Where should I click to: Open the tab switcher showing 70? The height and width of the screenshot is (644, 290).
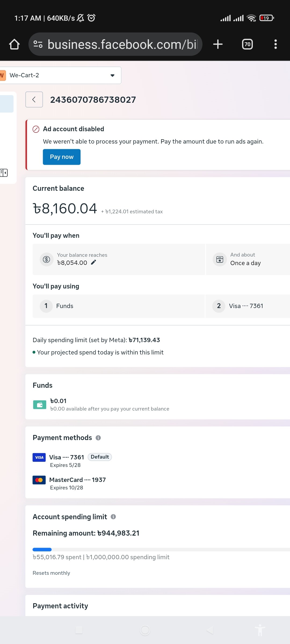tap(247, 44)
